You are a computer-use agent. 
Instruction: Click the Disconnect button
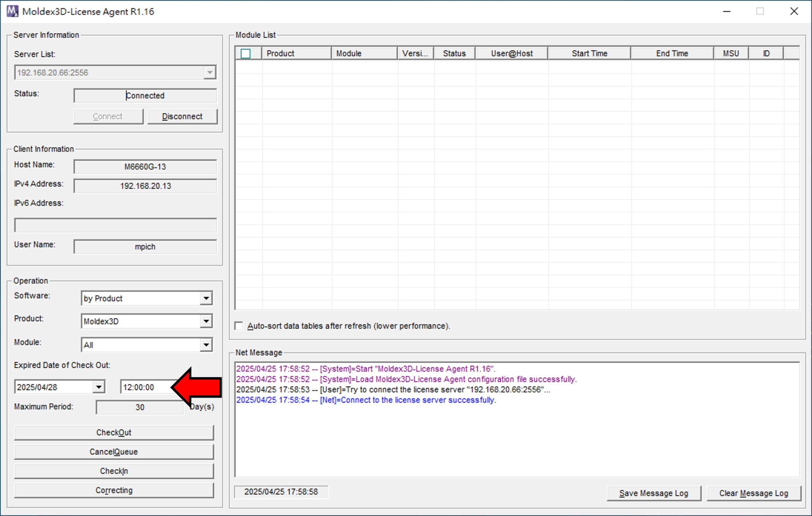tap(182, 116)
